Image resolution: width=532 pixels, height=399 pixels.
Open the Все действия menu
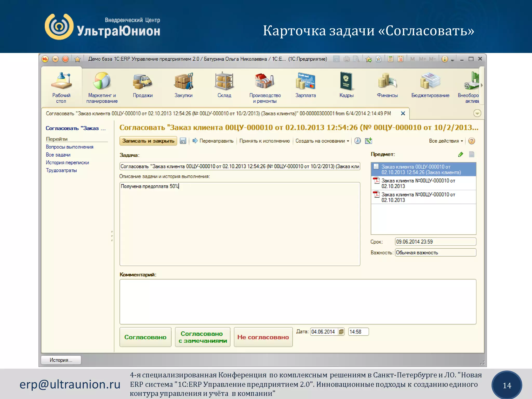pyautogui.click(x=446, y=141)
